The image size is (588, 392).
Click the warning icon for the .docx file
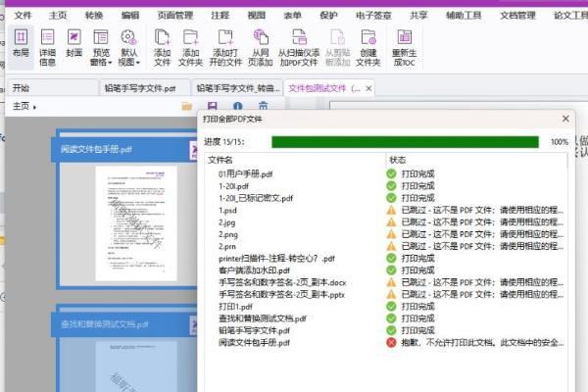pos(391,282)
